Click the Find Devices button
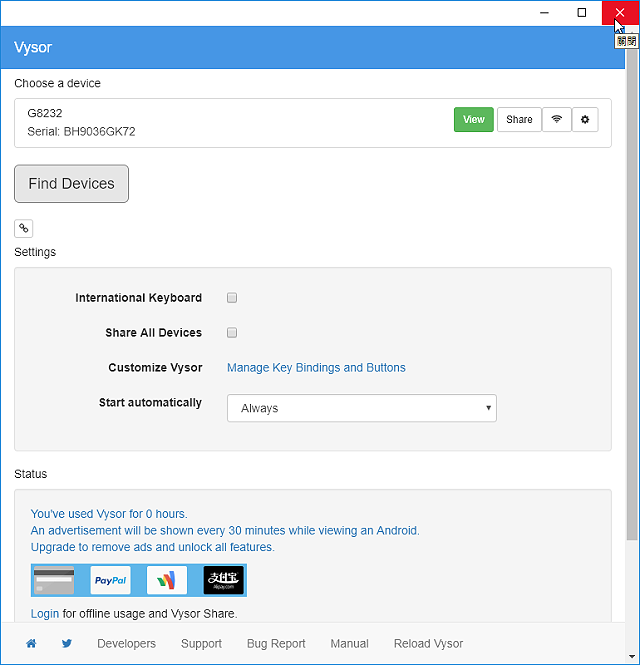 pyautogui.click(x=71, y=184)
